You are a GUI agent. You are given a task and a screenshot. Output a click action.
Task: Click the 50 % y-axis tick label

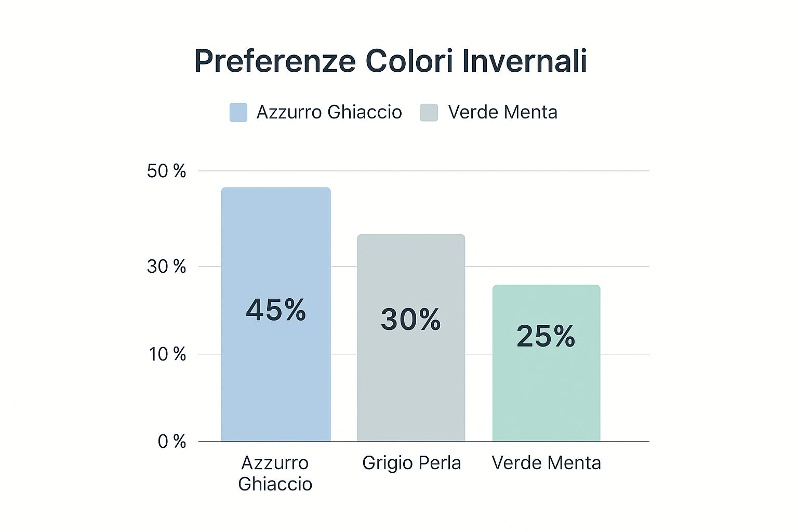pyautogui.click(x=166, y=171)
